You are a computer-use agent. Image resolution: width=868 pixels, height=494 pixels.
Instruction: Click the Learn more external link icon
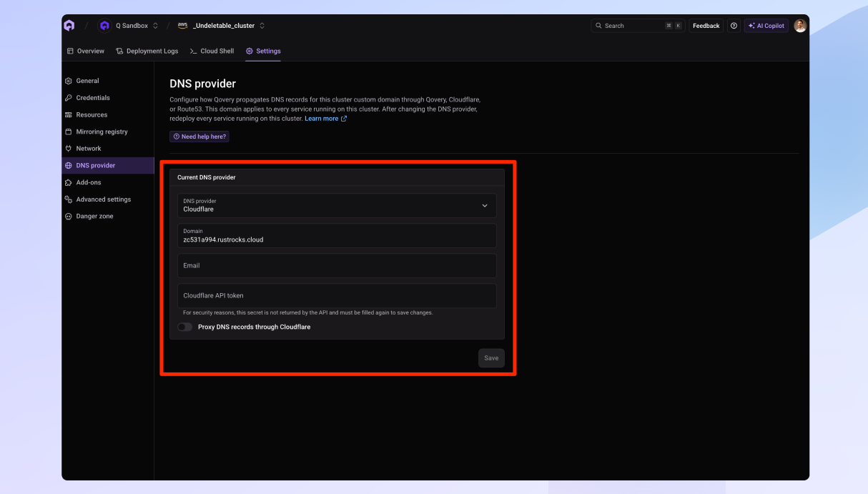coord(344,119)
